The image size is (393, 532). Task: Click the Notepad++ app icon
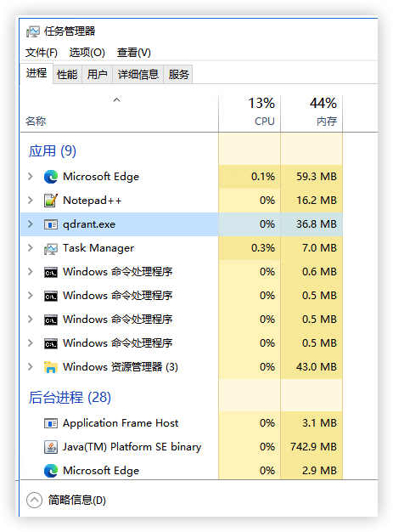click(51, 201)
